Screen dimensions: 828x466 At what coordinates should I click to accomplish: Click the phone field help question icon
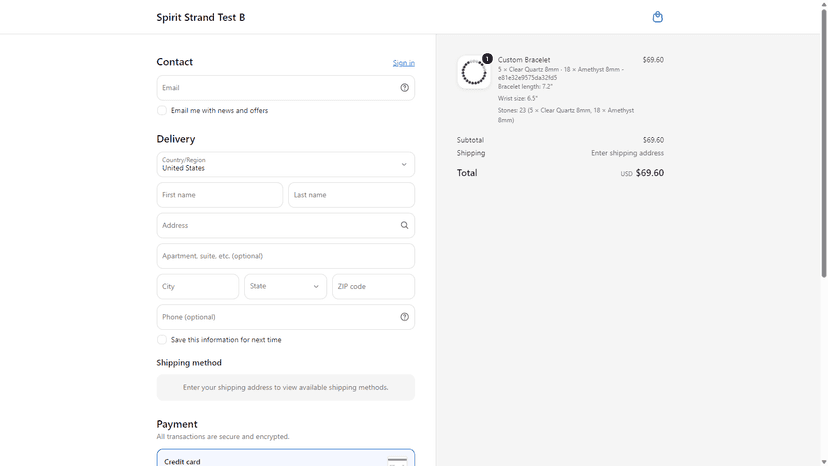[404, 317]
